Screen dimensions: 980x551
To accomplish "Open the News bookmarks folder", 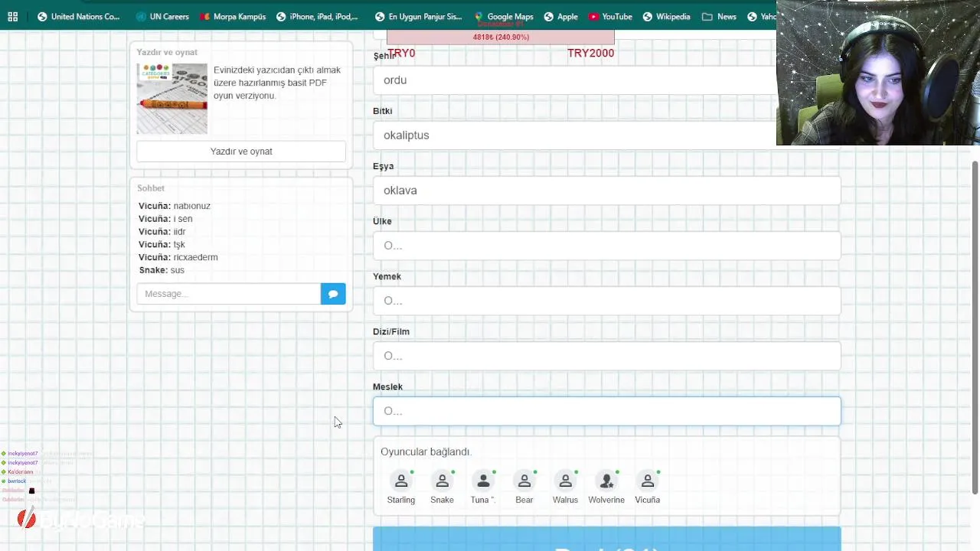I will point(719,16).
